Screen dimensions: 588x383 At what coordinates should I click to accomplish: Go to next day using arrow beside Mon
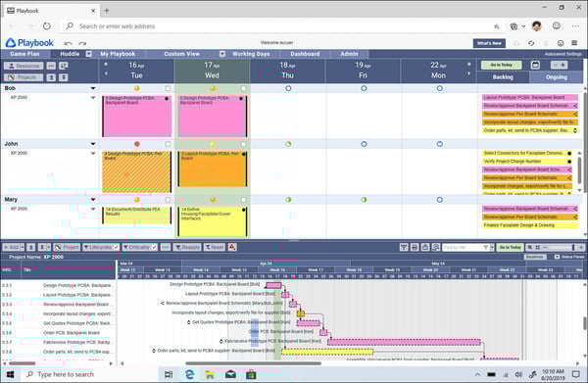468,73
